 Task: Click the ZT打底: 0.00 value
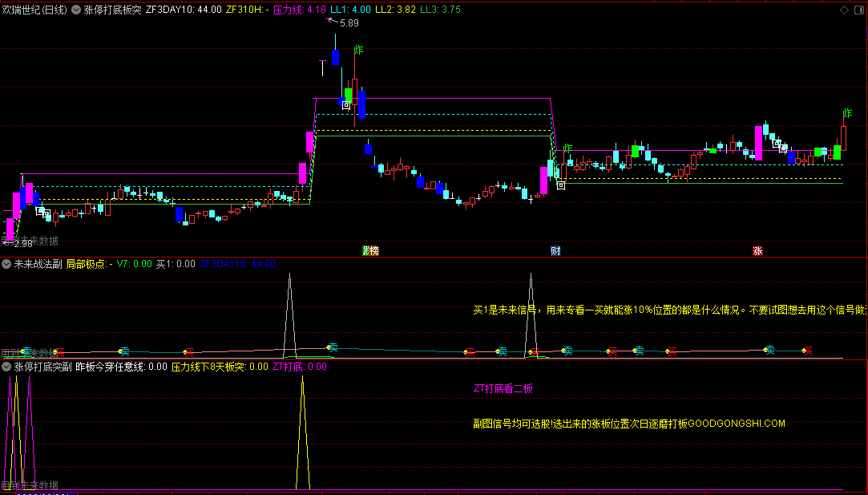300,367
